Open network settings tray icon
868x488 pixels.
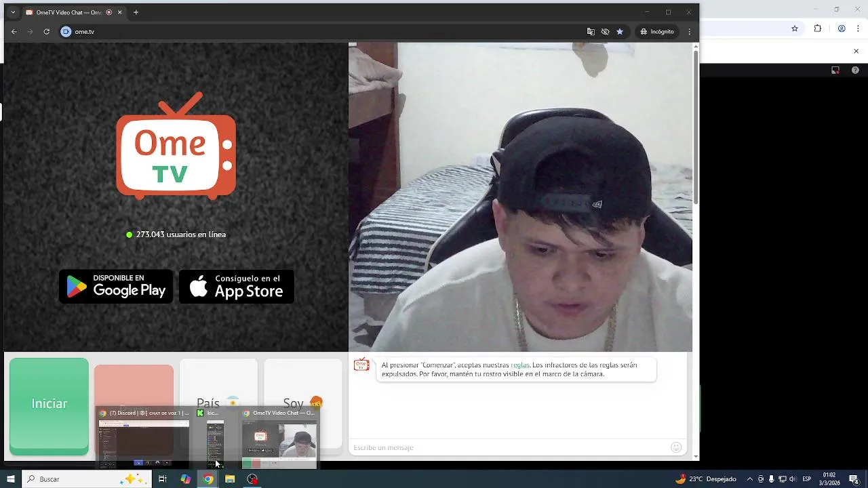782,479
